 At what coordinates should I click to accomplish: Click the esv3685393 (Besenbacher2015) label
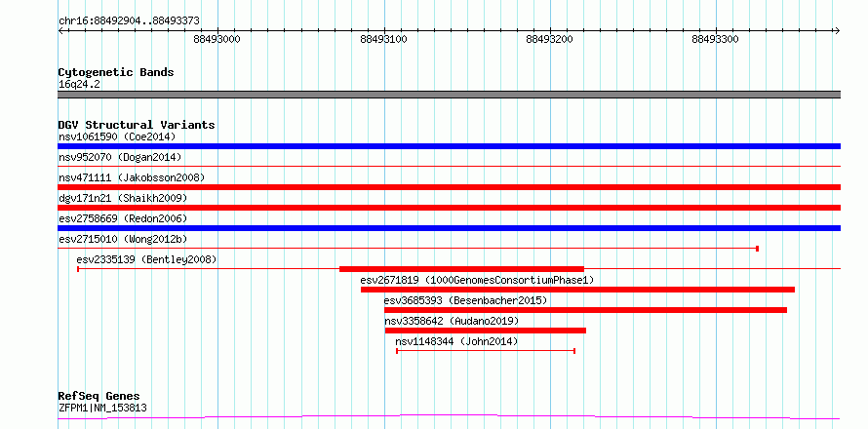click(465, 300)
